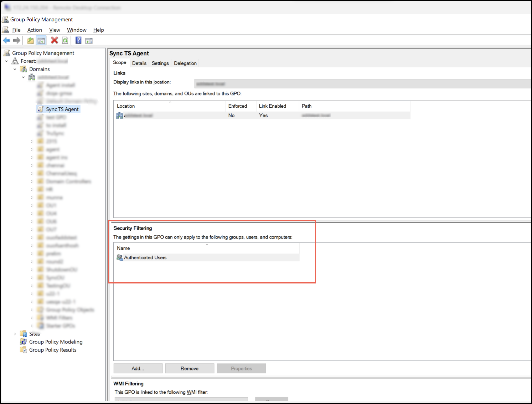Expand the Sites tree node
Screen dimensions: 532x404
[15, 334]
